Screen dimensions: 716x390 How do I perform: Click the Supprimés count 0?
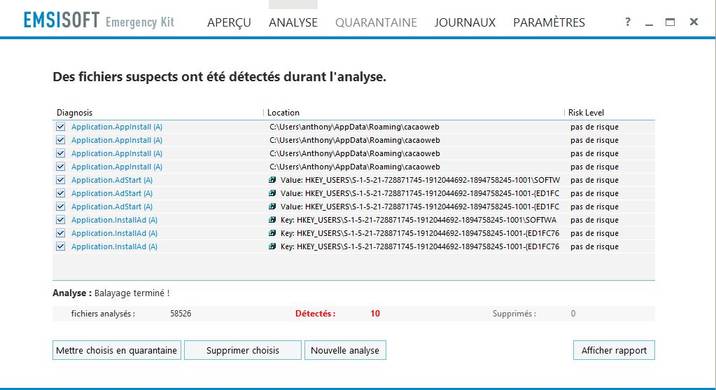click(573, 313)
